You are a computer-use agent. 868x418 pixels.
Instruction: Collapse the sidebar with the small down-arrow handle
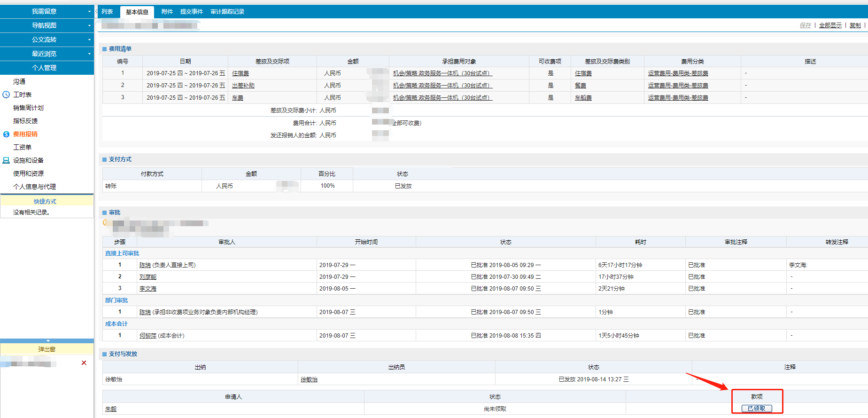pos(48,340)
